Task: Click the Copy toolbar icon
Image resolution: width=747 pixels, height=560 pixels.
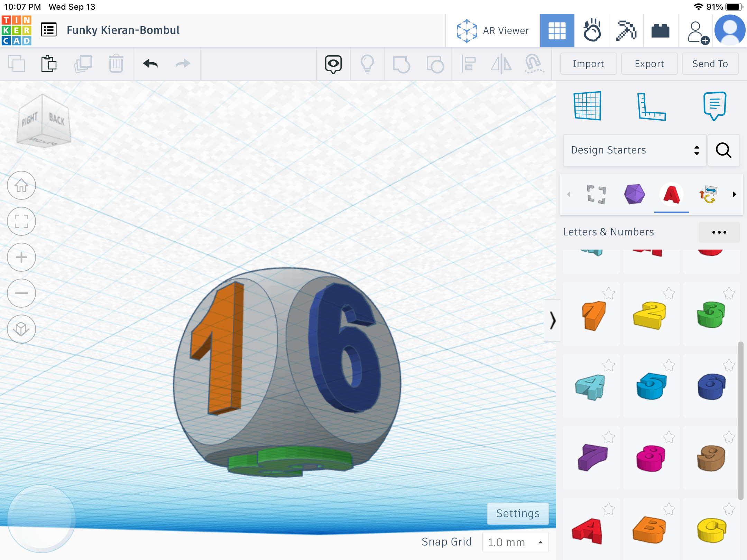Action: click(x=17, y=64)
